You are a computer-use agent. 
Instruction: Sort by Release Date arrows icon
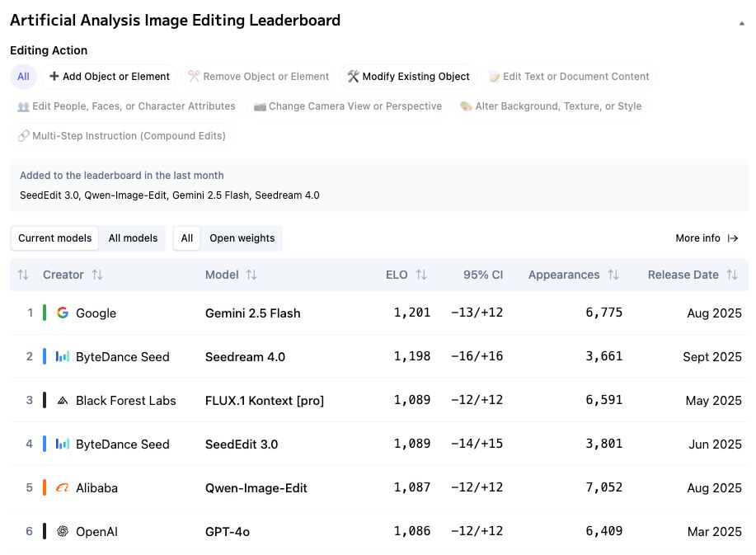tap(732, 275)
